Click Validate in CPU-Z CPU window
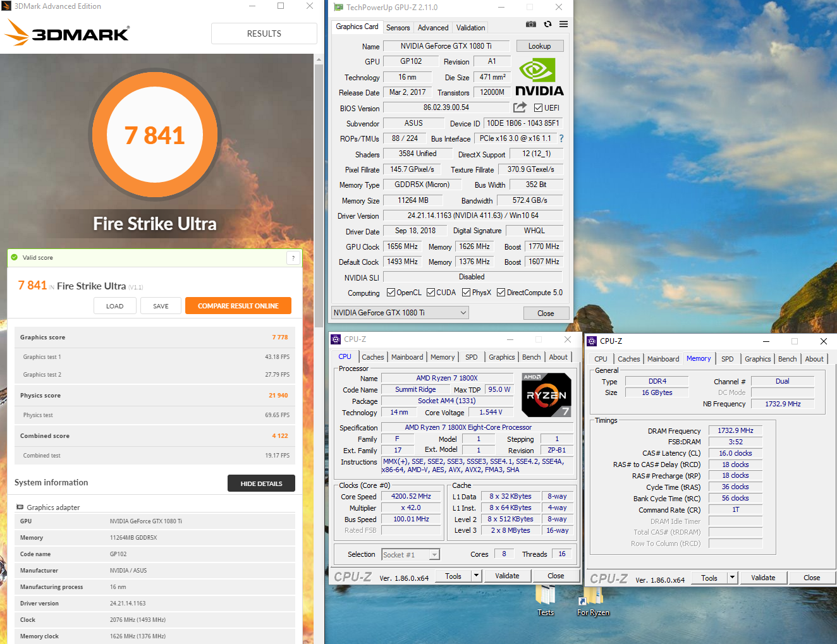 [508, 576]
